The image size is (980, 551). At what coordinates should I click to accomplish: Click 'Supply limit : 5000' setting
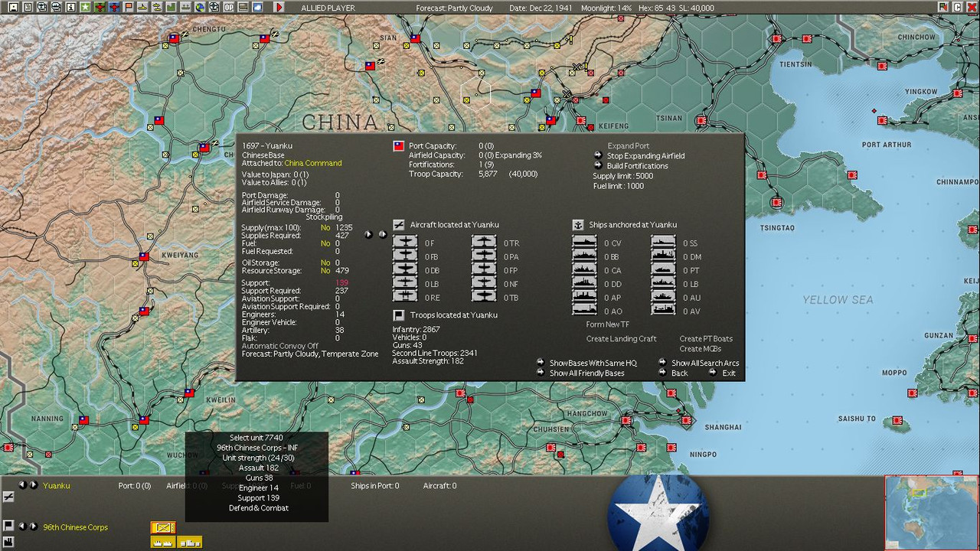(x=623, y=176)
